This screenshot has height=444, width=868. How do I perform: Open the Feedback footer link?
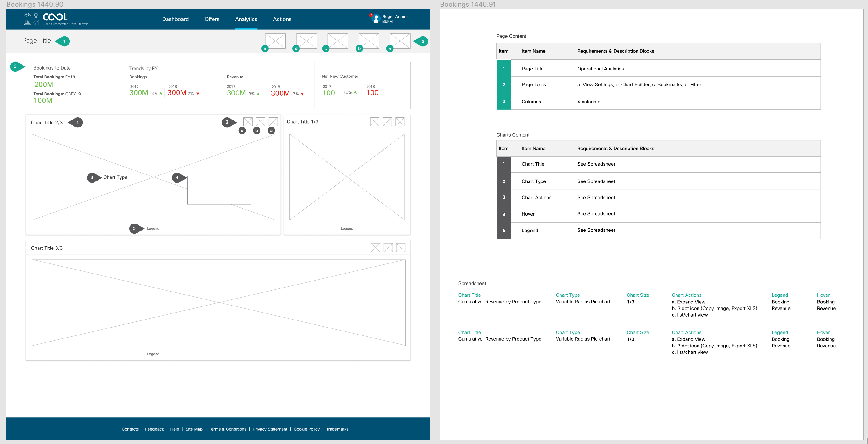pos(154,429)
